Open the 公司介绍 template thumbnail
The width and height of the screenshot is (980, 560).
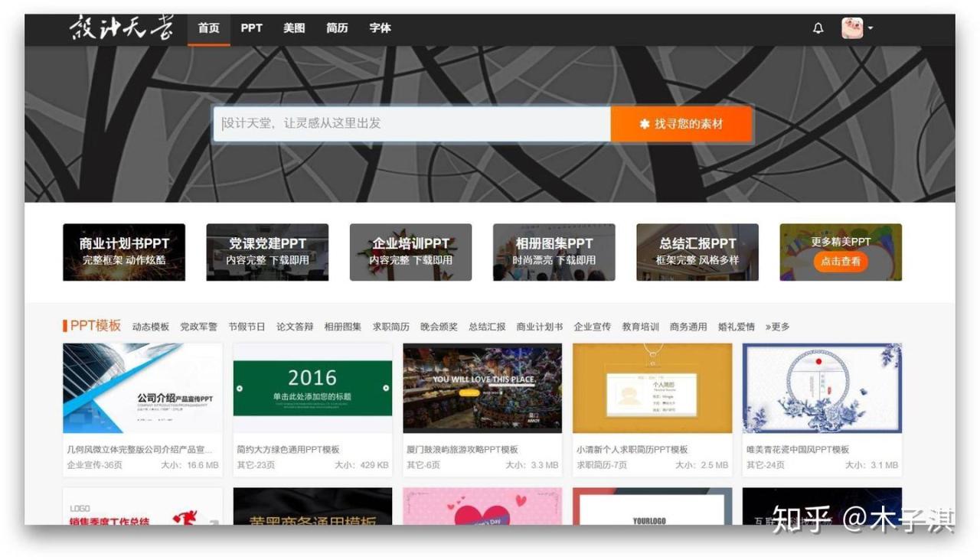142,389
